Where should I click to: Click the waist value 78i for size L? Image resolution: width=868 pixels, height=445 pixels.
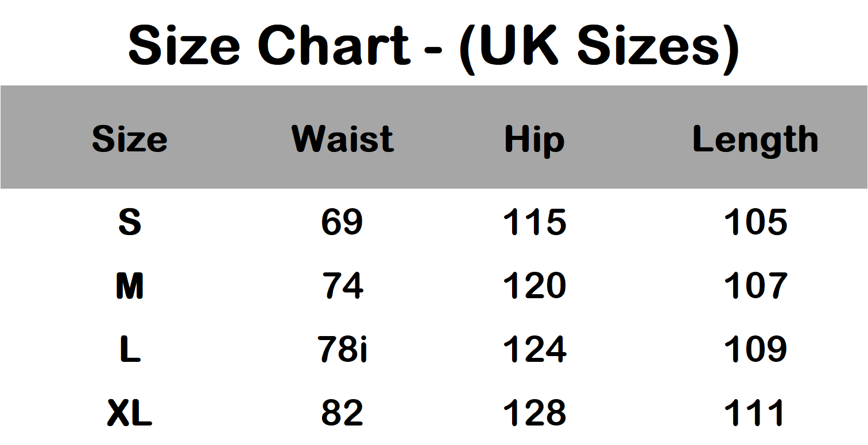pos(343,349)
